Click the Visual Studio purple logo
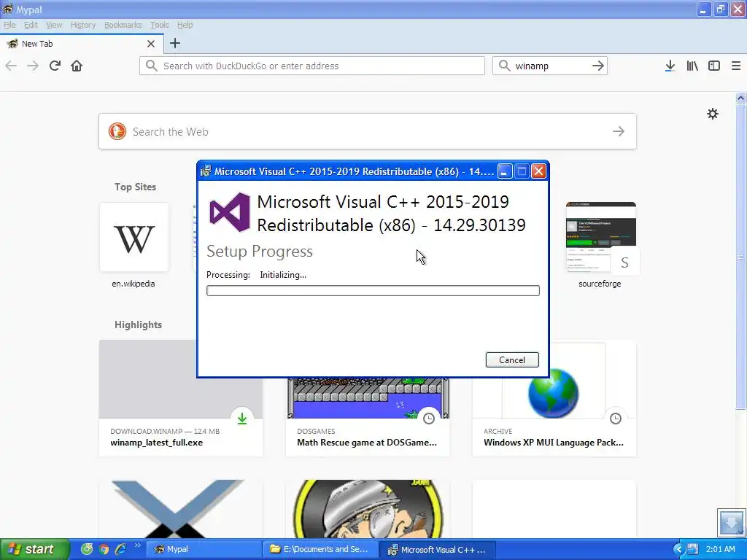Image resolution: width=747 pixels, height=560 pixels. click(x=230, y=212)
